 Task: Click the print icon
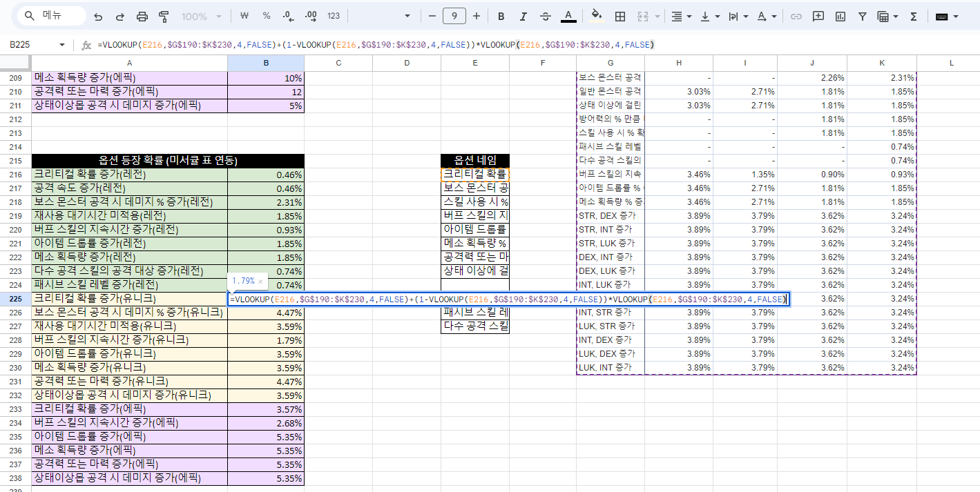[x=142, y=16]
